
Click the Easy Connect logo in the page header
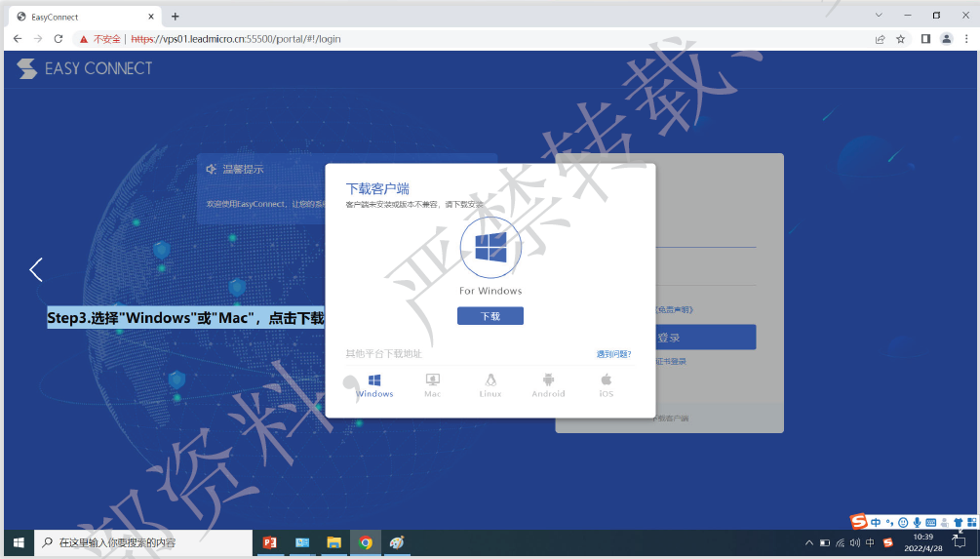click(85, 68)
